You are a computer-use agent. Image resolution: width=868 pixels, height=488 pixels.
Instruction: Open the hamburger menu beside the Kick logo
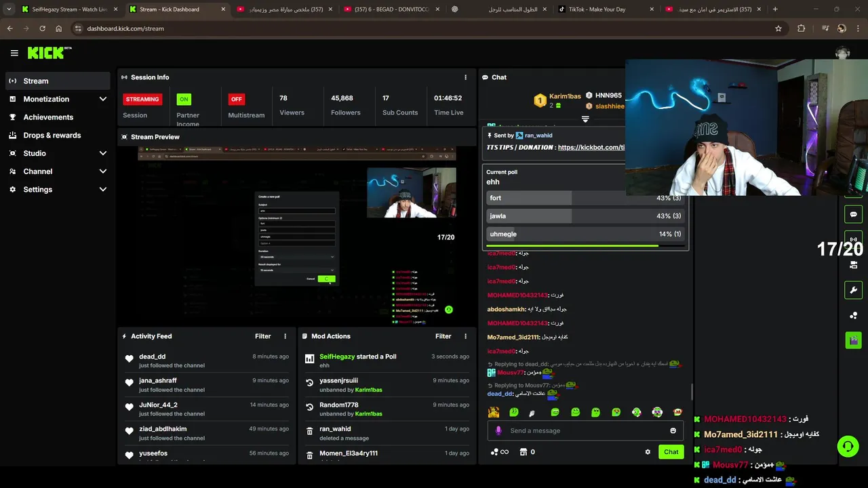click(14, 53)
